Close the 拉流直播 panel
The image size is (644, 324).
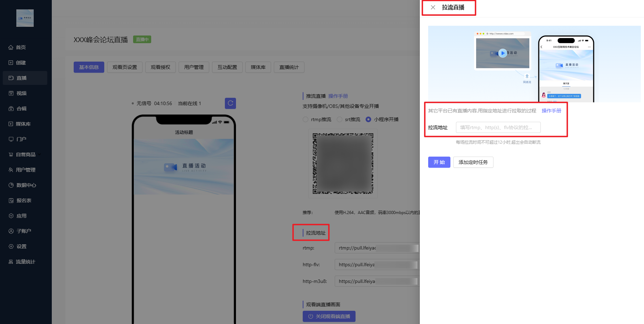433,7
